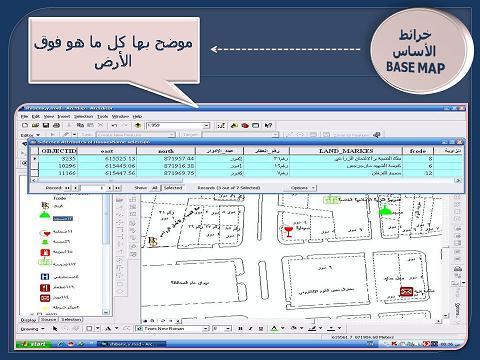The height and width of the screenshot is (360, 480).
Task: Toggle Selected records view in attribute table
Action: 173,188
